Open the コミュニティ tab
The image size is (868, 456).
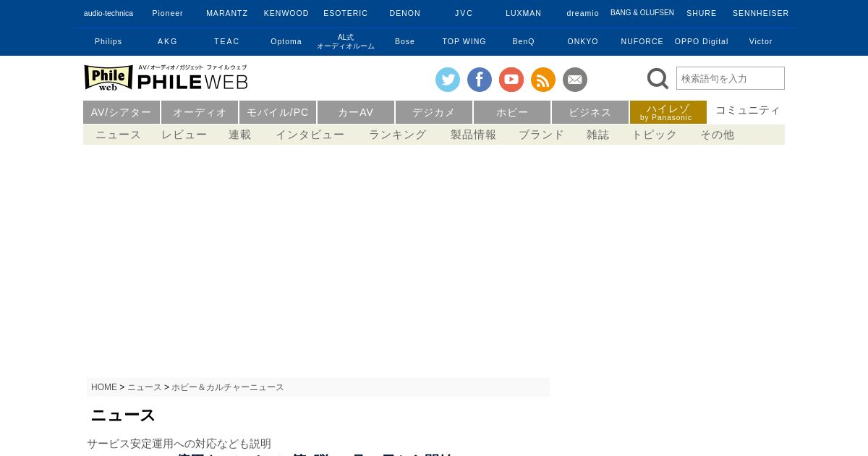click(x=748, y=110)
